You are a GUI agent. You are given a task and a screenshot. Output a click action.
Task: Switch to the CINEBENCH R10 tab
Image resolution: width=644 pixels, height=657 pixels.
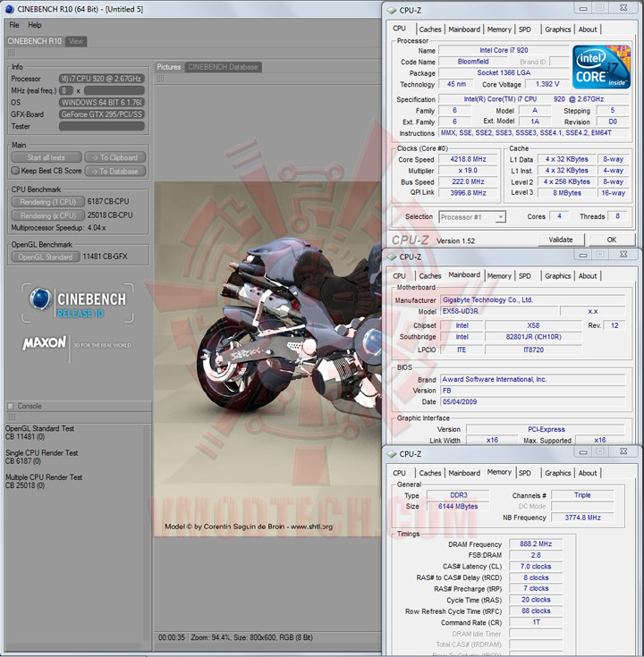[x=35, y=41]
